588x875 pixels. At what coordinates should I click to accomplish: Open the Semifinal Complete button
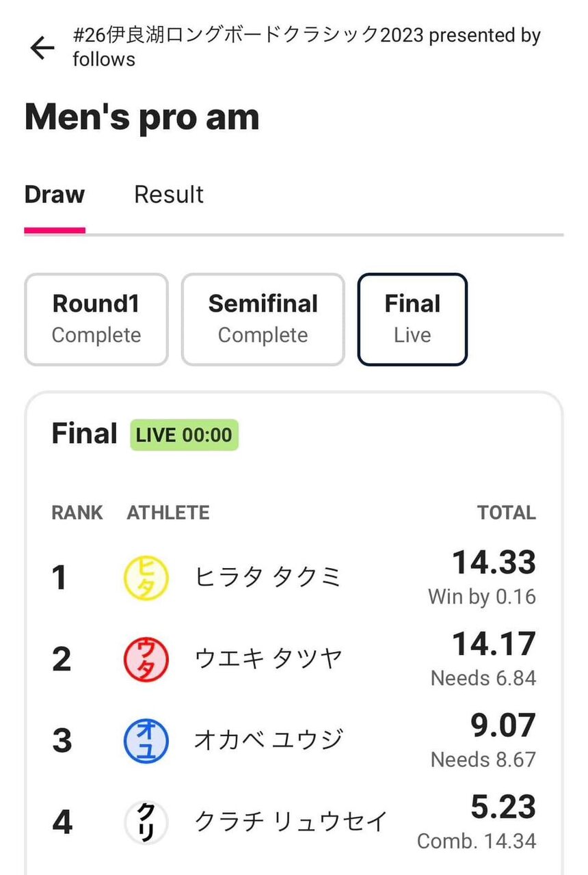pos(263,319)
